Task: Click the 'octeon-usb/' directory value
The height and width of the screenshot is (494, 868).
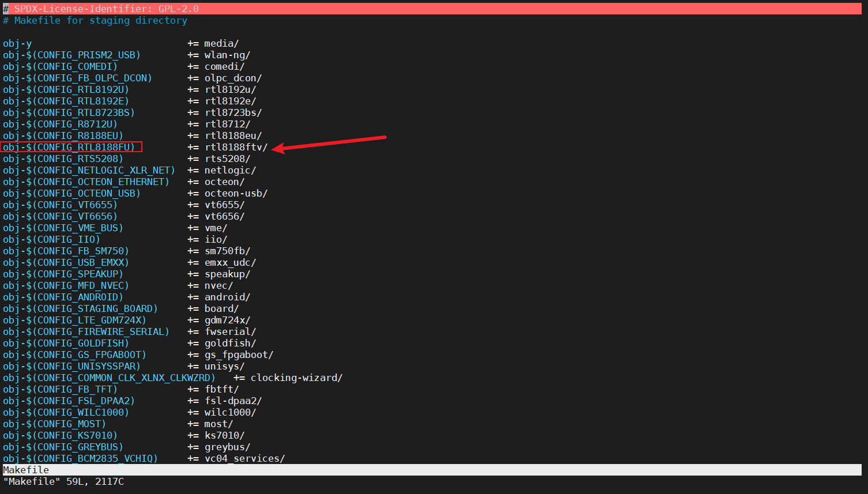Action: (x=236, y=193)
